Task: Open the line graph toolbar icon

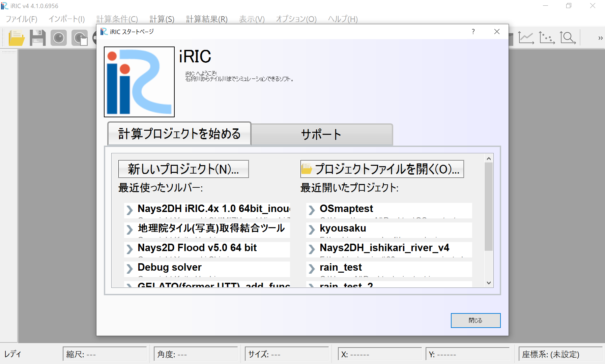Action: point(526,37)
